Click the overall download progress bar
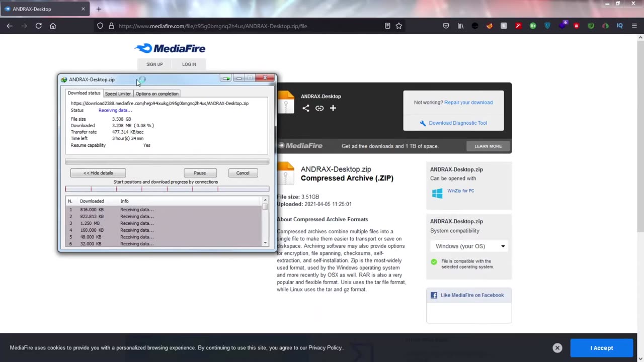Viewport: 644px width, 362px height. [x=167, y=162]
